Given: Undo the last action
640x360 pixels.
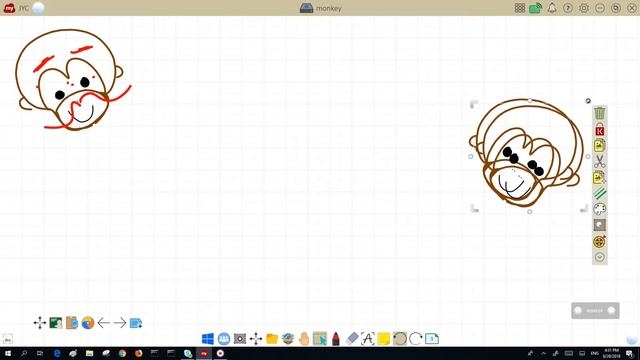Looking at the screenshot, I should point(400,339).
